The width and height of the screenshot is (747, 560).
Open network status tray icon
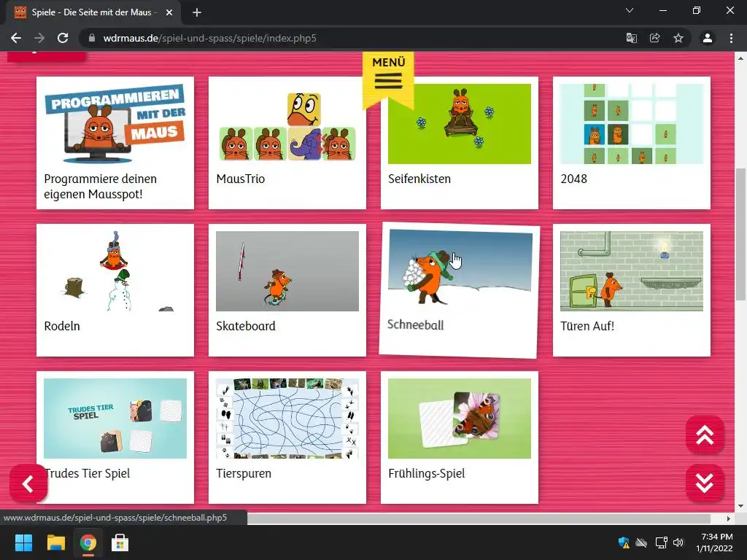click(x=661, y=542)
